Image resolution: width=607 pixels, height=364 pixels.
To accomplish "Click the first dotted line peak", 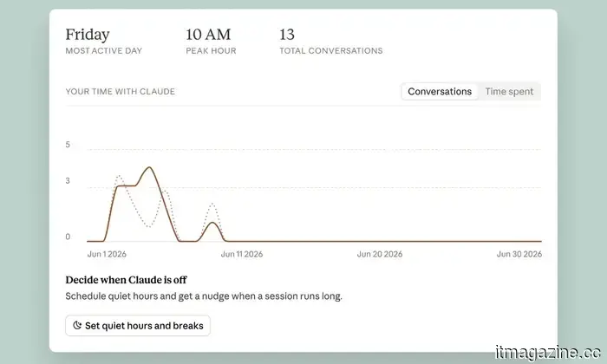I will coord(119,176).
